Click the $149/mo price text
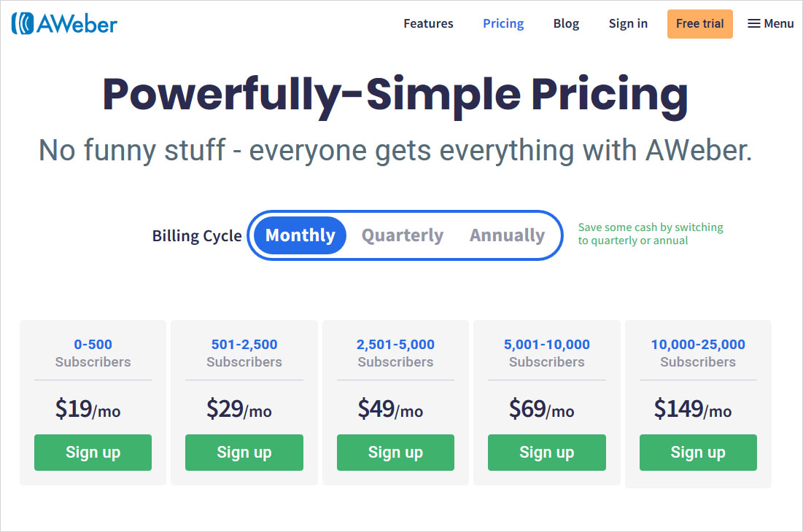The image size is (803, 532). pos(692,410)
